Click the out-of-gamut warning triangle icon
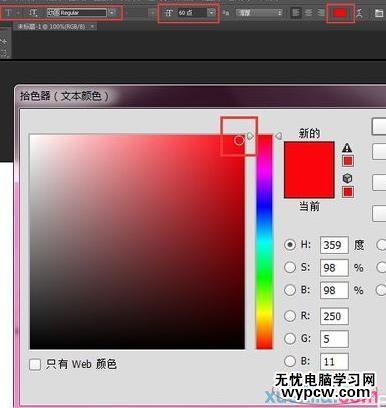 click(x=347, y=147)
